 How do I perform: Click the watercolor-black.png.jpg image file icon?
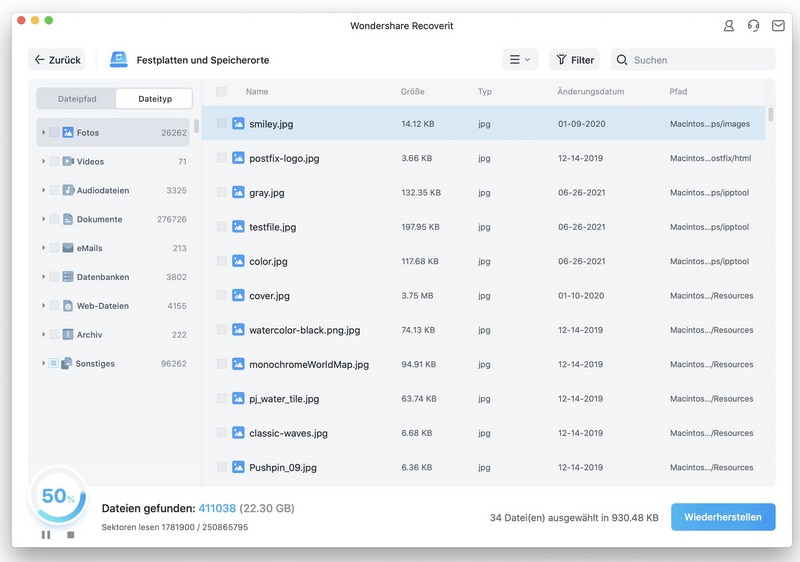click(x=238, y=330)
